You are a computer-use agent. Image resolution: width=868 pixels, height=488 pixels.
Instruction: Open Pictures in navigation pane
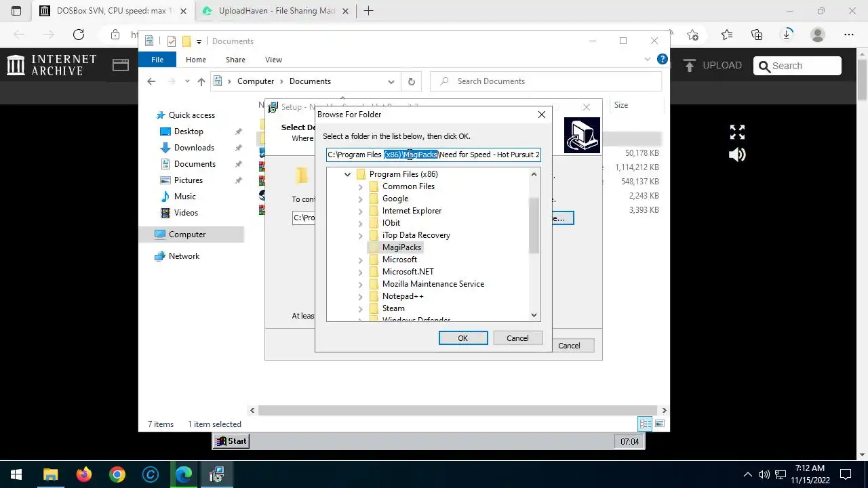coord(188,180)
